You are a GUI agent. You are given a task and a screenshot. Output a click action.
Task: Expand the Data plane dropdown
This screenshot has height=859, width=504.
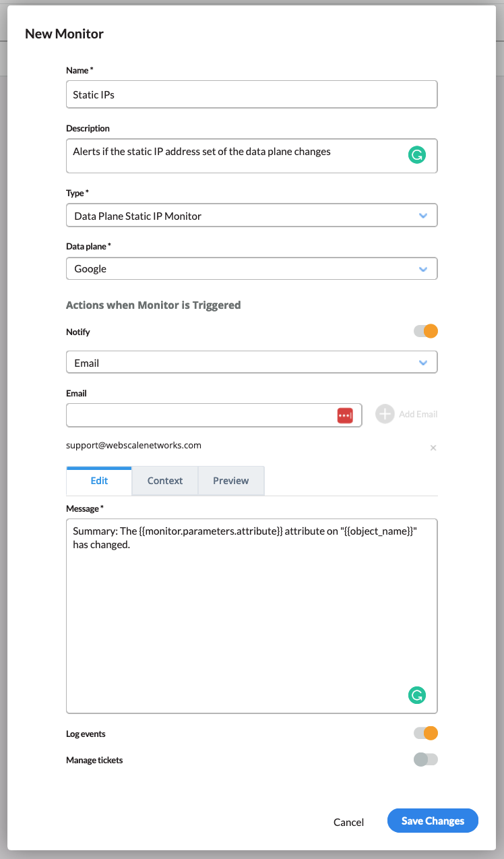coord(251,268)
